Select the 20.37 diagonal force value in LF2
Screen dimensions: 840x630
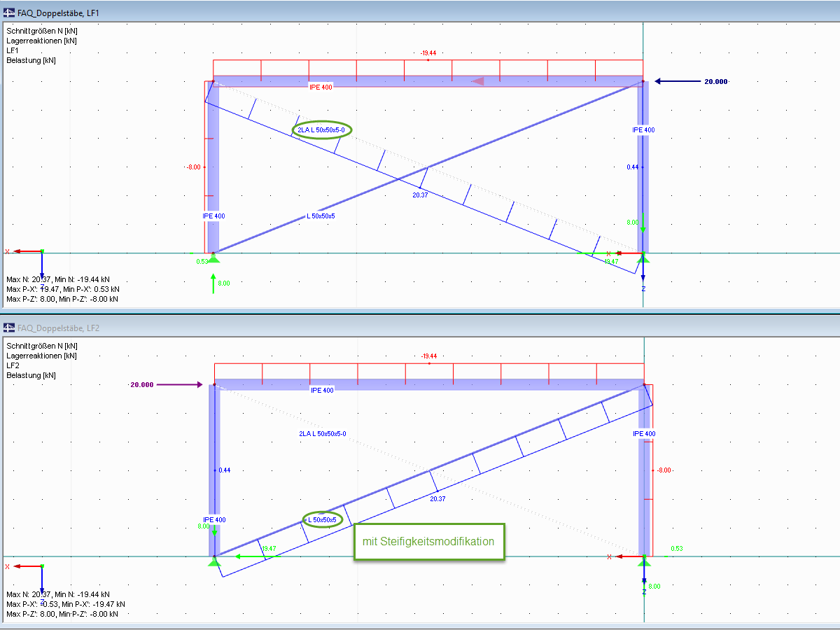click(437, 499)
